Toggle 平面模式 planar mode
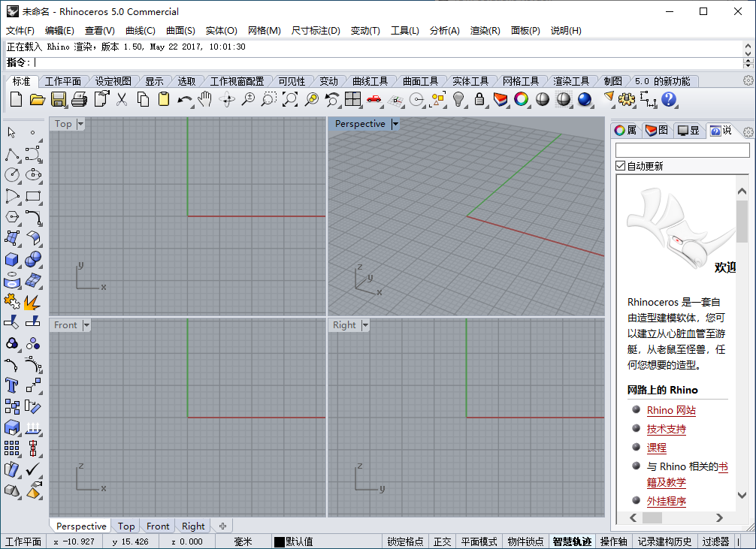756x549 pixels. pos(479,541)
